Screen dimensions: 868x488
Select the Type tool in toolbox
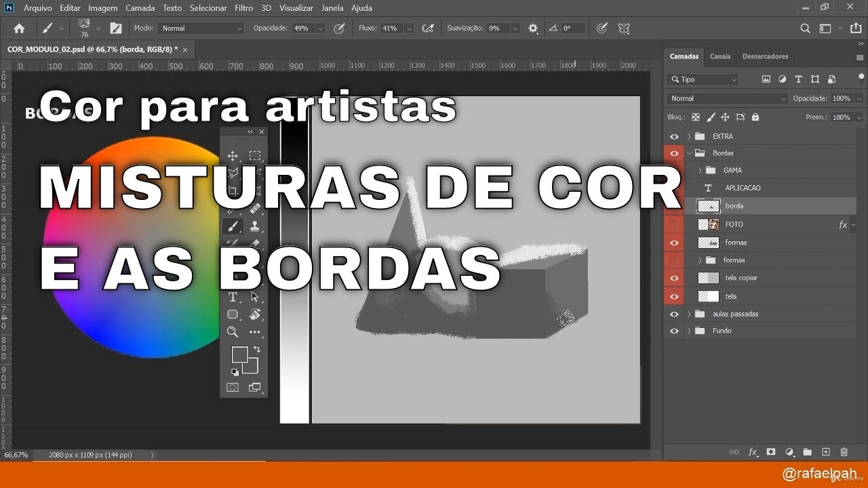[x=233, y=297]
